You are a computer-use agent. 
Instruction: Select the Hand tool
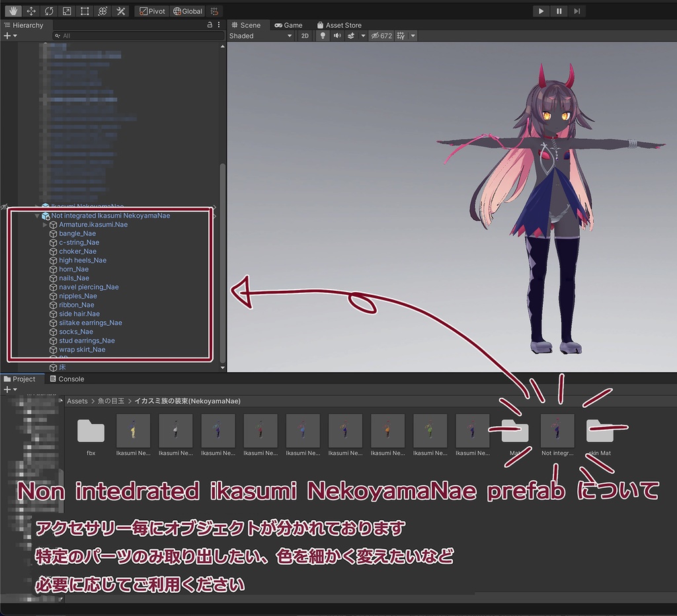pos(13,11)
